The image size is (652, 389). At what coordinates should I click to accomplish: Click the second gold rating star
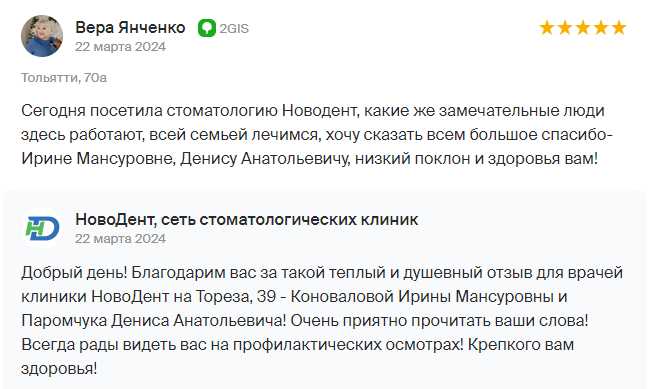point(565,28)
